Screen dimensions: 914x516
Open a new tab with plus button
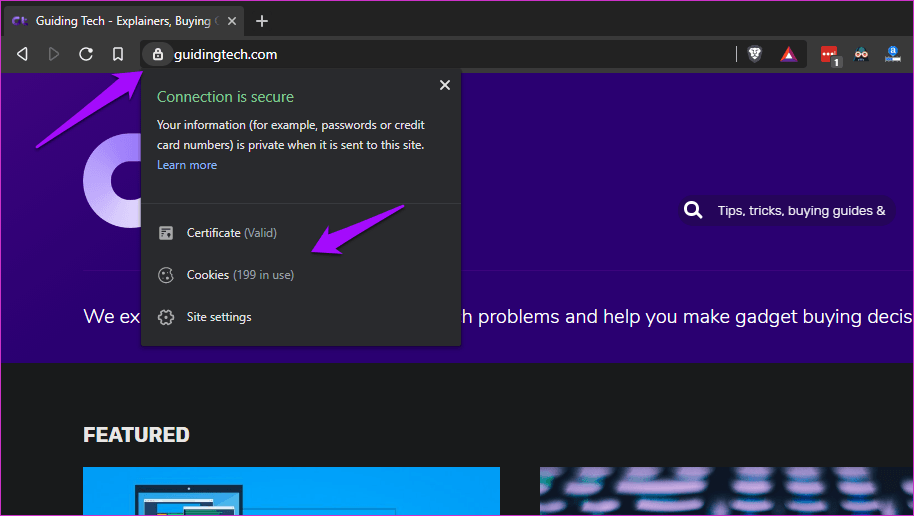(x=262, y=21)
